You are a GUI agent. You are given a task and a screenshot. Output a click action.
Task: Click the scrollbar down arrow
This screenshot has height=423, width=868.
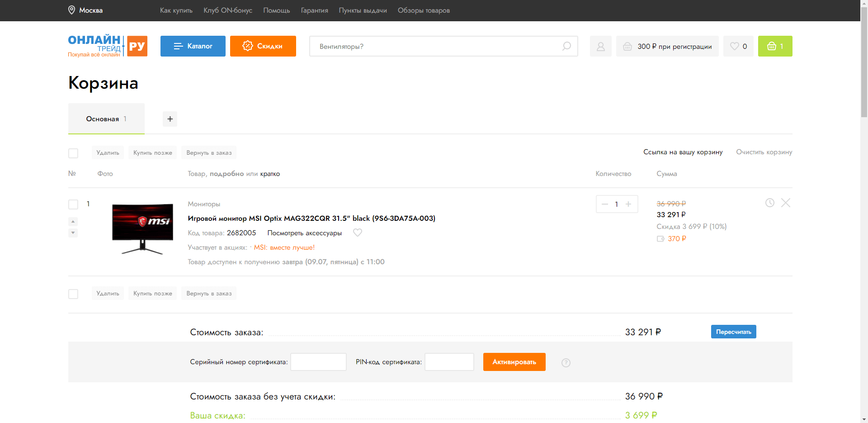click(x=864, y=419)
